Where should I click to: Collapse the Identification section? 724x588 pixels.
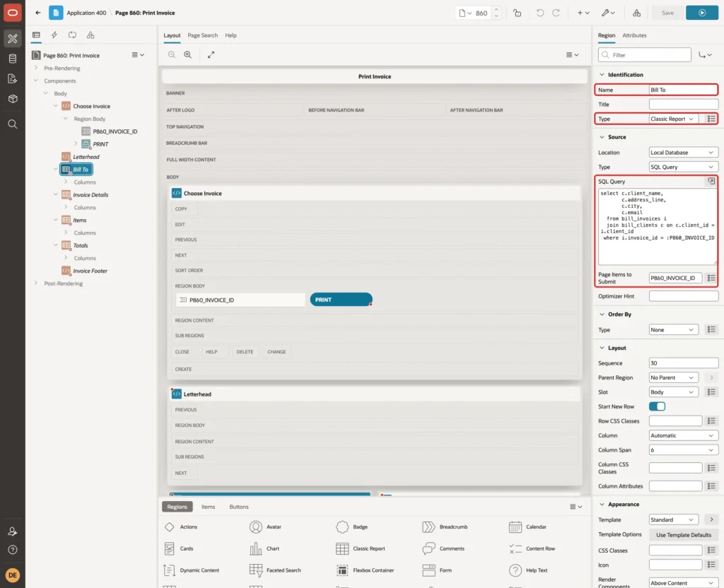(602, 74)
